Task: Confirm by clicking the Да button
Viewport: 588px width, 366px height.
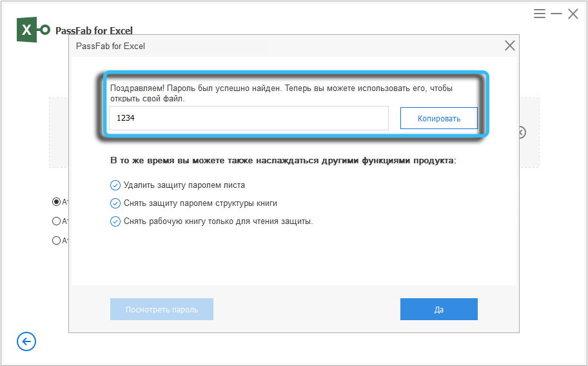Action: tap(438, 309)
